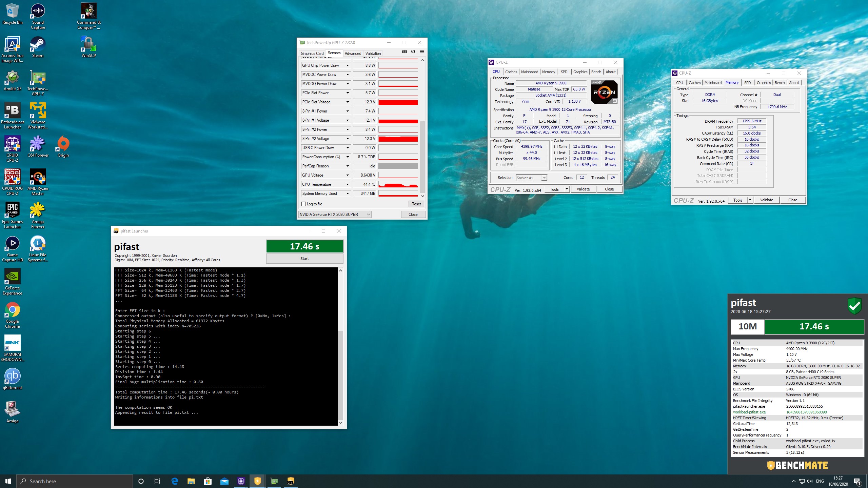Open the Command & Conquer desktop shortcut

(88, 16)
